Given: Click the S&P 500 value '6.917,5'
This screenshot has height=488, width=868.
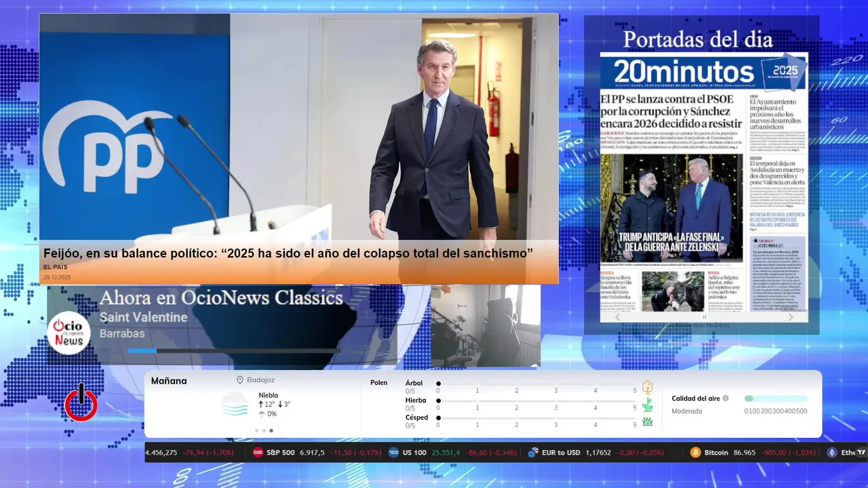Looking at the screenshot, I should pos(312,452).
